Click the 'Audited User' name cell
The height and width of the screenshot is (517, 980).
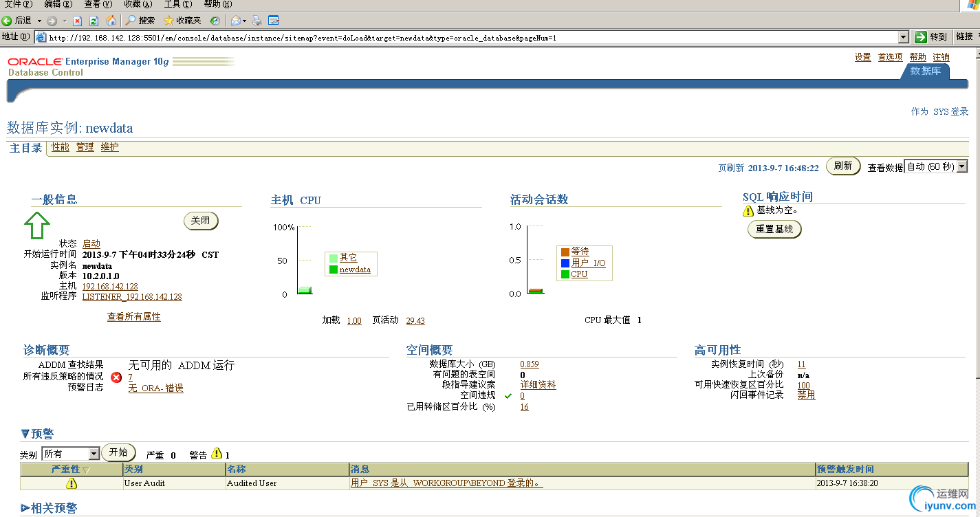[x=287, y=483]
